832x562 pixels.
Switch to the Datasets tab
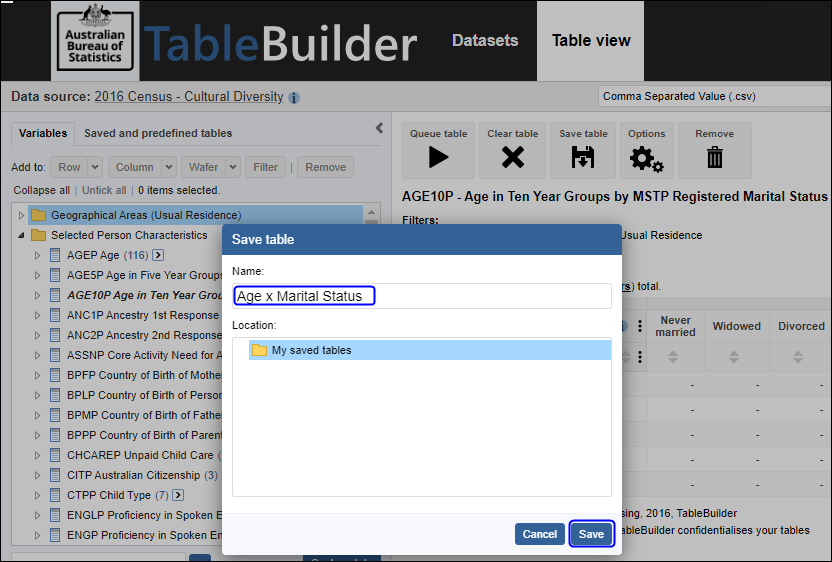pyautogui.click(x=485, y=40)
